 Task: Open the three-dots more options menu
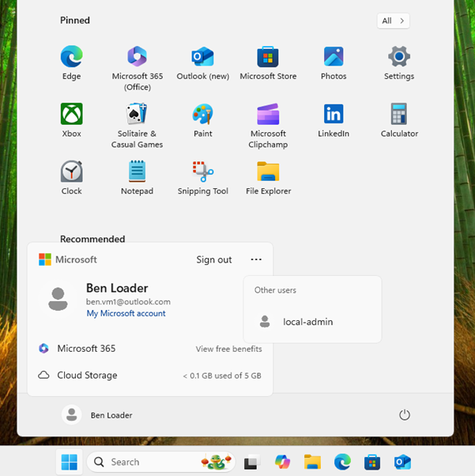coord(256,259)
